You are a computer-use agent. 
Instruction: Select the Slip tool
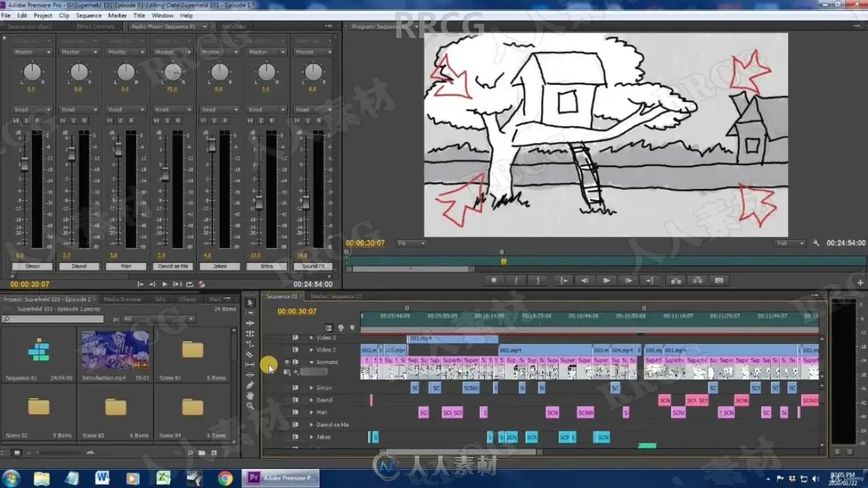coord(250,365)
